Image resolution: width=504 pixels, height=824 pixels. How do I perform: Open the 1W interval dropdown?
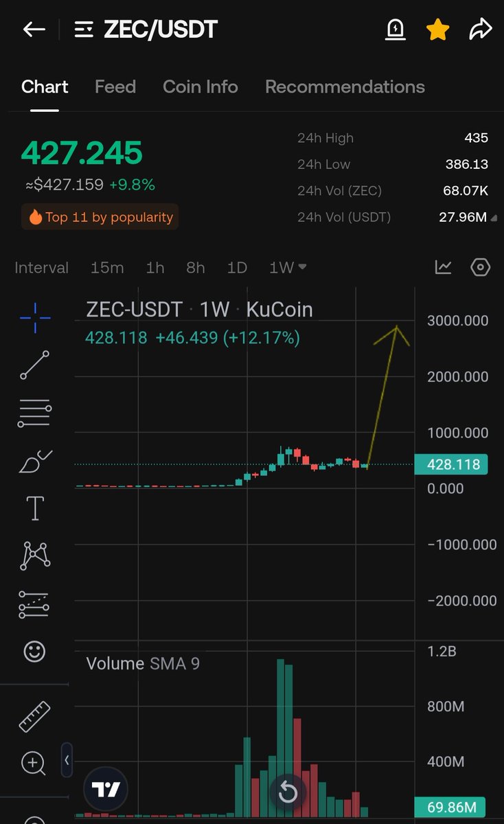point(288,268)
